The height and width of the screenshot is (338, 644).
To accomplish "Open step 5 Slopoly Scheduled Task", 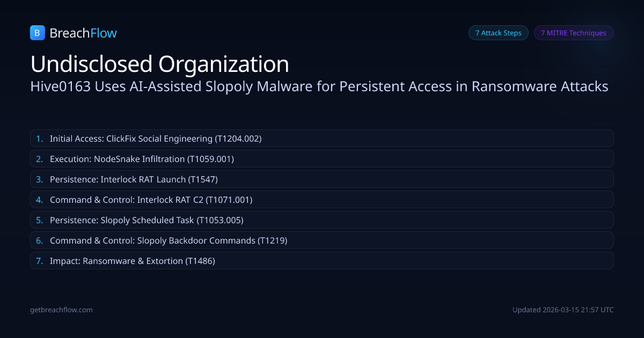I will click(321, 220).
